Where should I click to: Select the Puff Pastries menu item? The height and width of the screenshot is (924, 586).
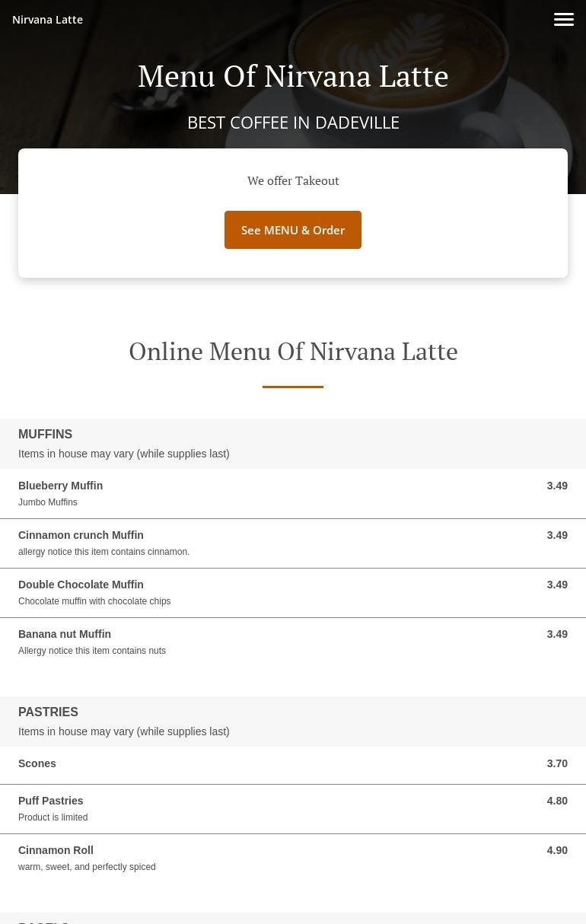point(293,809)
